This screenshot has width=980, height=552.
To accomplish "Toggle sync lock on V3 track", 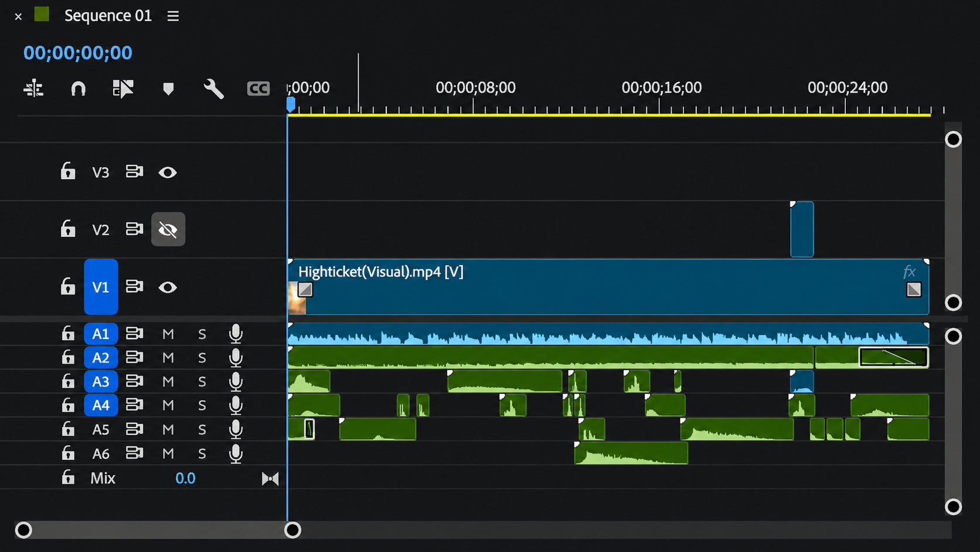I will click(134, 172).
